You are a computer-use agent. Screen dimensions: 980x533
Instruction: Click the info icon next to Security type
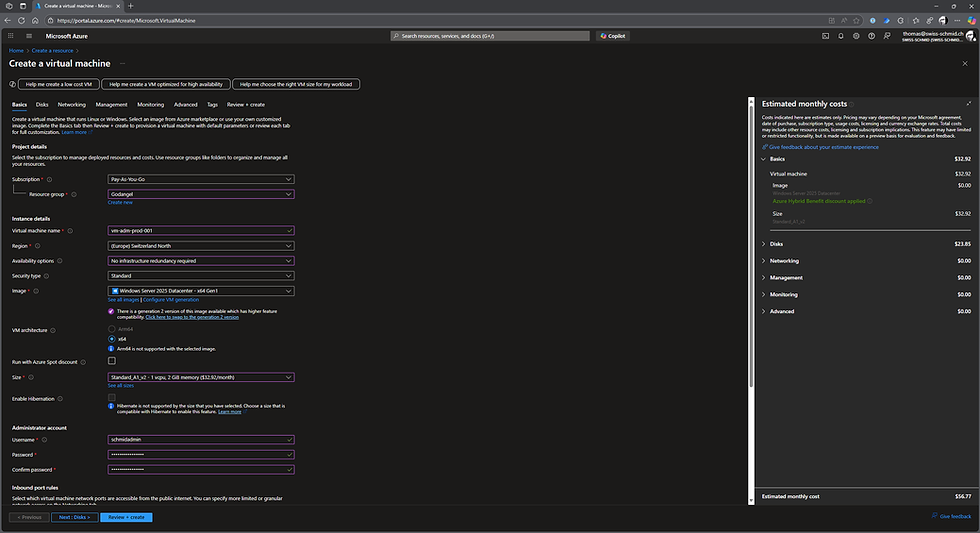point(46,276)
